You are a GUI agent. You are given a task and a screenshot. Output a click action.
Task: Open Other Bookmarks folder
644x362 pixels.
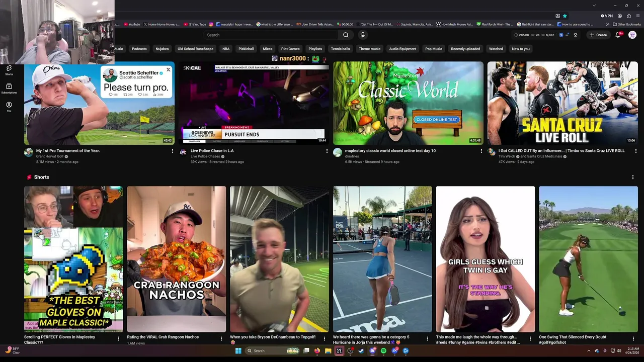click(x=627, y=24)
